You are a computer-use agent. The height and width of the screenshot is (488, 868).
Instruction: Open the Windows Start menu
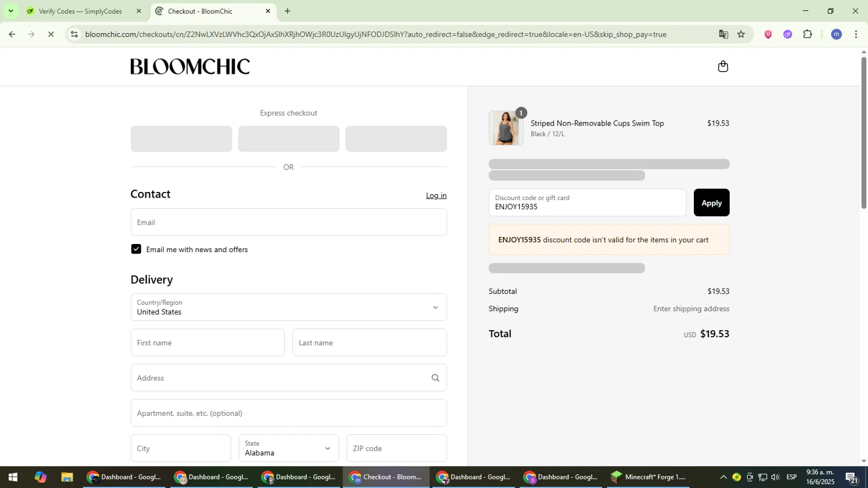pos(13,478)
